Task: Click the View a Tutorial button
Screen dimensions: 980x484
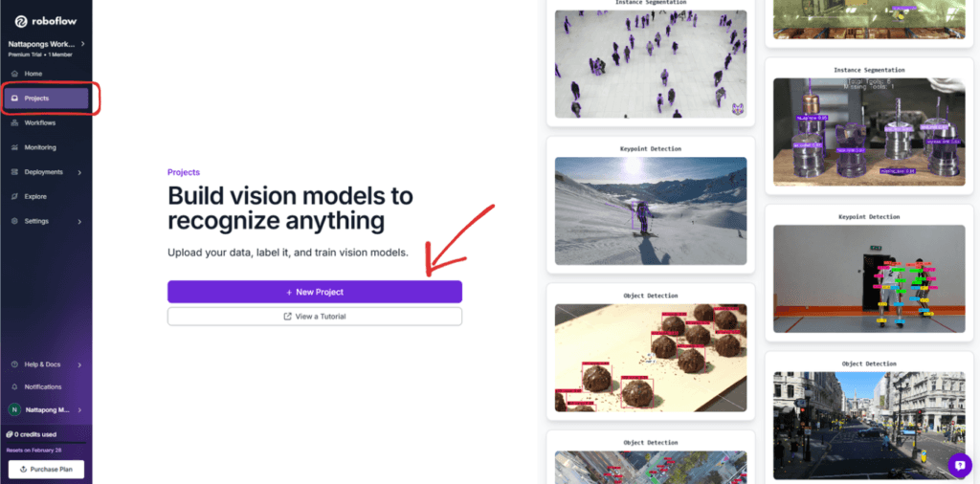Action: click(x=314, y=316)
